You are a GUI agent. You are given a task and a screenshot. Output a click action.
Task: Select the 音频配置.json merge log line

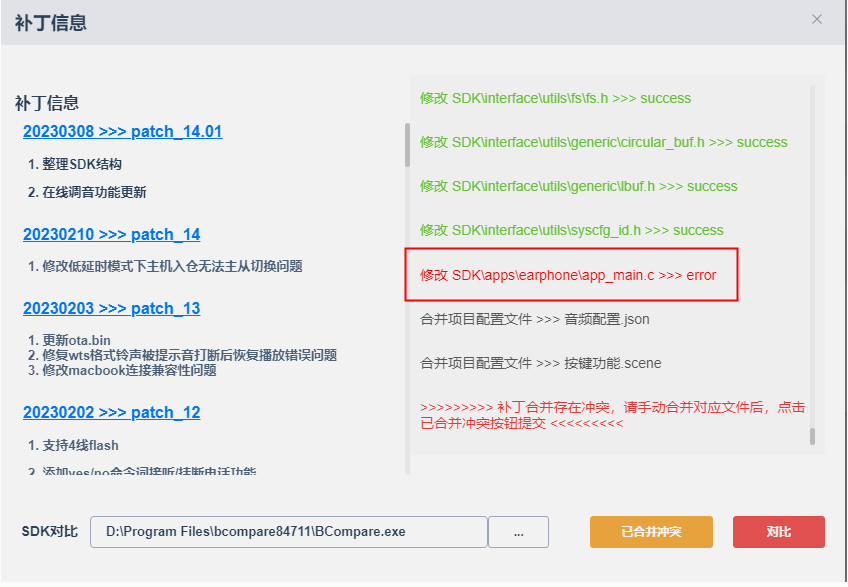click(x=535, y=319)
